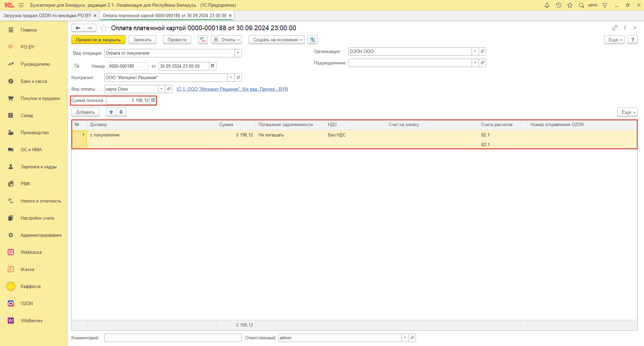Expand Подразделение dropdown arrow
Image resolution: width=644 pixels, height=346 pixels.
point(475,63)
